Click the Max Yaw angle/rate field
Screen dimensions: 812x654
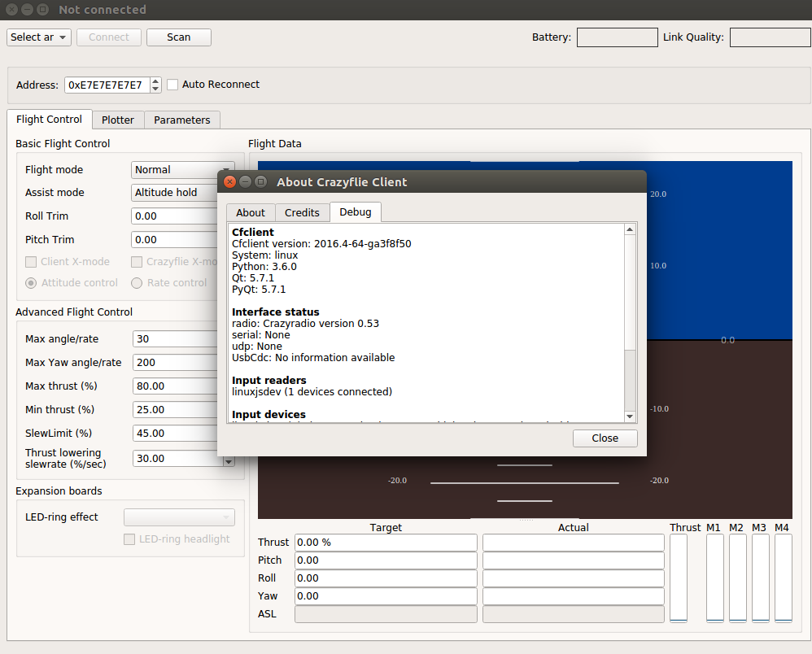[175, 363]
